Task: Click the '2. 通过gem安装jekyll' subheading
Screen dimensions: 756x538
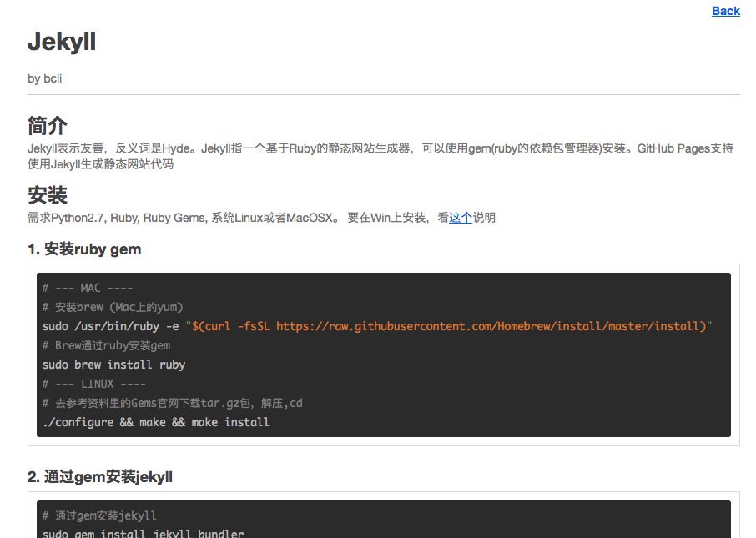Action: point(100,477)
